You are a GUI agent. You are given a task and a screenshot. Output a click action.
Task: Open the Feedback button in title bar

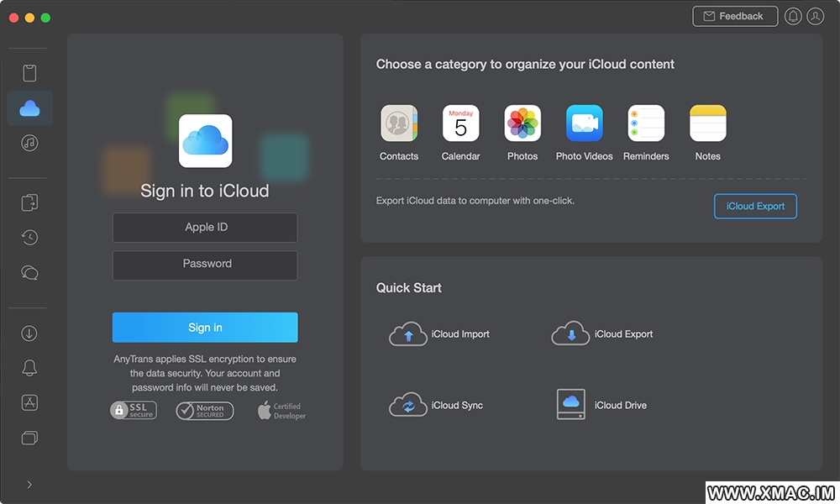[735, 16]
